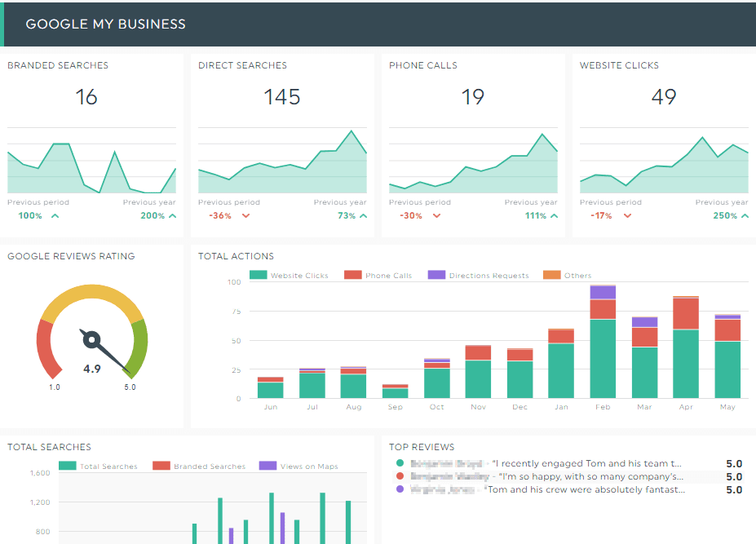This screenshot has height=544, width=756.
Task: Click the Branded Searches value 16
Action: point(86,97)
